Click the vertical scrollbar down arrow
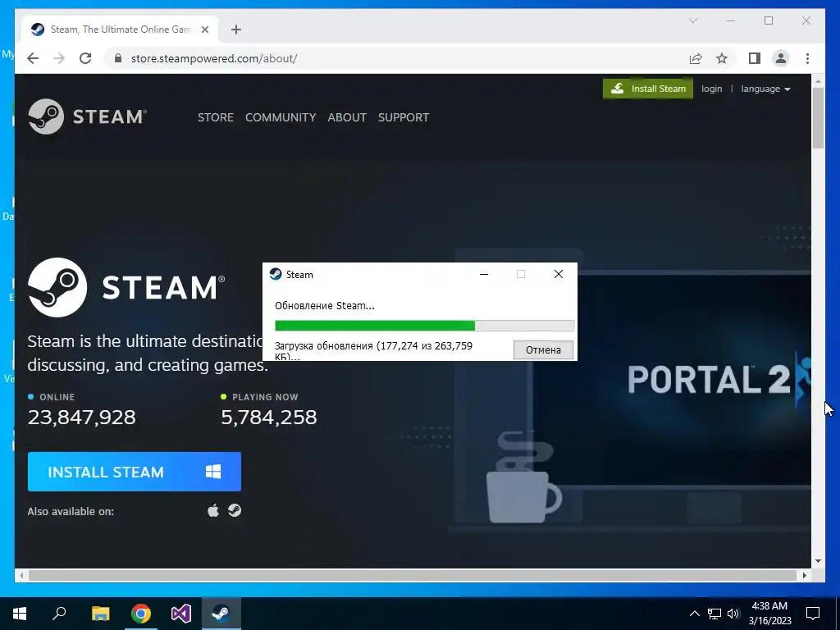The height and width of the screenshot is (630, 840). pyautogui.click(x=818, y=561)
